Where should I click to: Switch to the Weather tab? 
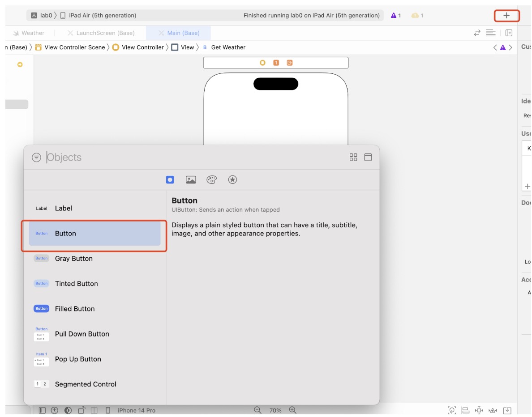pos(33,33)
